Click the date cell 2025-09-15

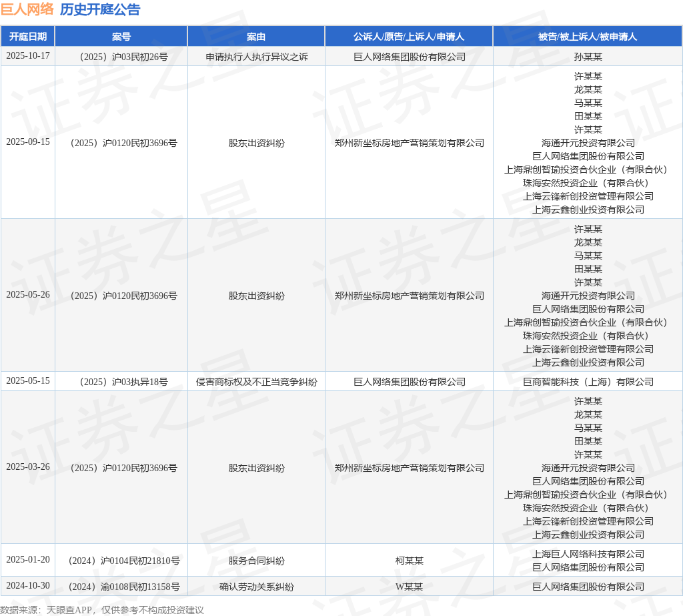[28, 141]
